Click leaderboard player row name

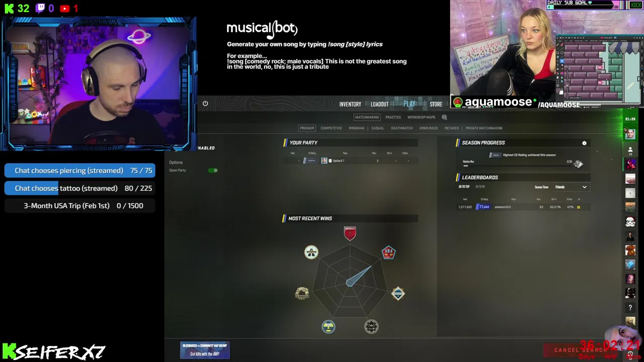click(502, 207)
